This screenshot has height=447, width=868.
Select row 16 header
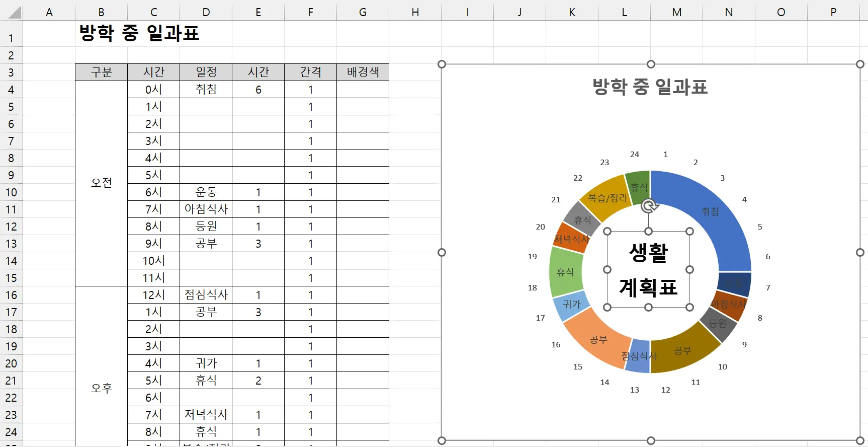11,295
